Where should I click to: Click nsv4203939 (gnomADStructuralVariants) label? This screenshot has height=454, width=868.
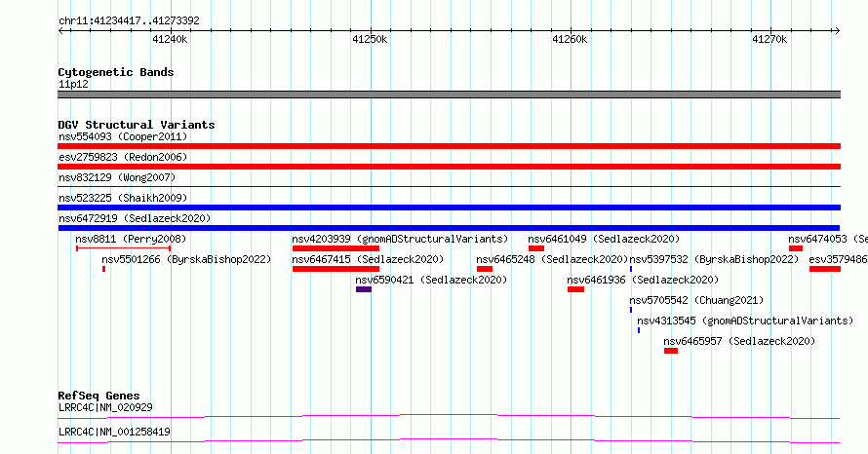pos(400,239)
